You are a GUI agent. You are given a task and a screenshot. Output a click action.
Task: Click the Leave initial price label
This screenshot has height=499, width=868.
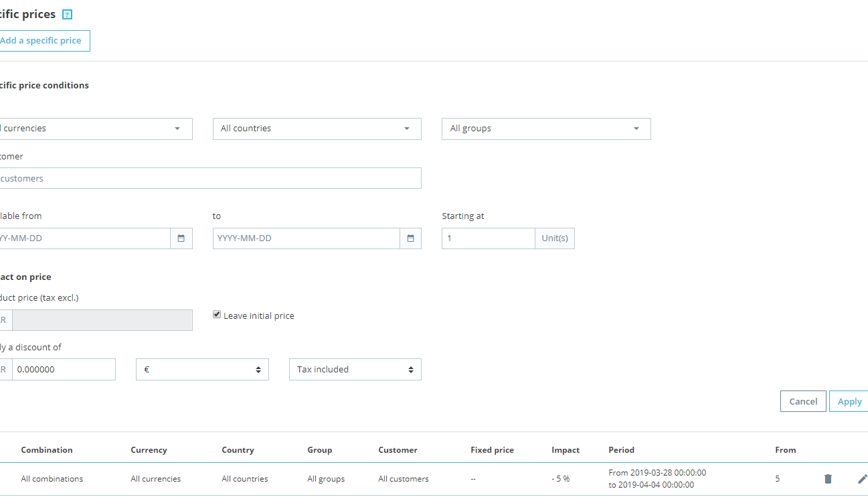click(x=259, y=315)
